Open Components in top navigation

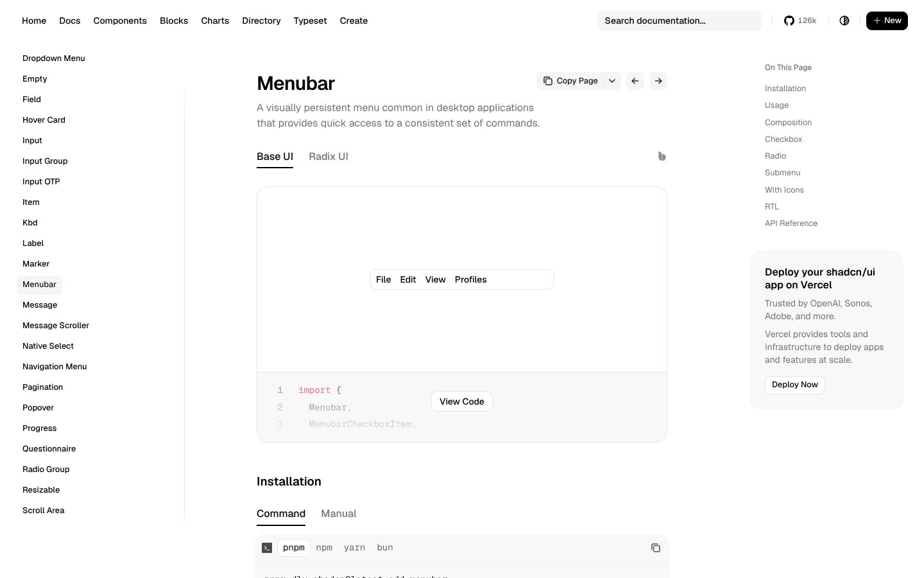pos(120,21)
